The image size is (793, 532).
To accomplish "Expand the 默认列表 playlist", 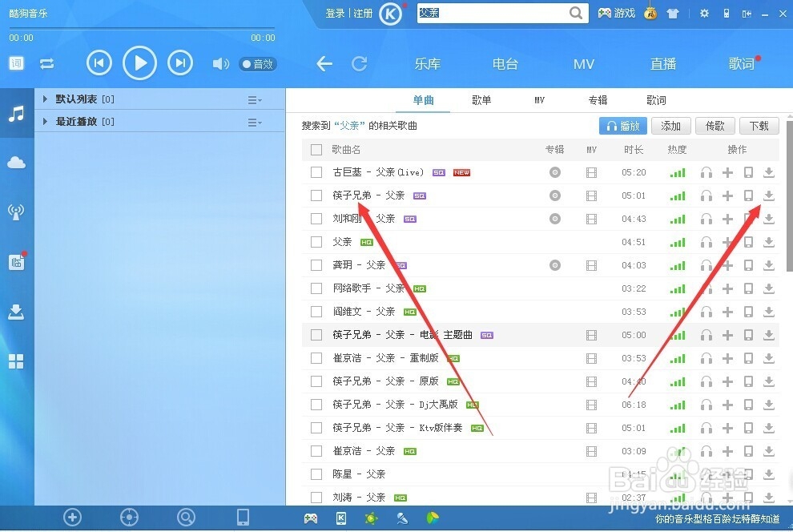I will (x=46, y=99).
